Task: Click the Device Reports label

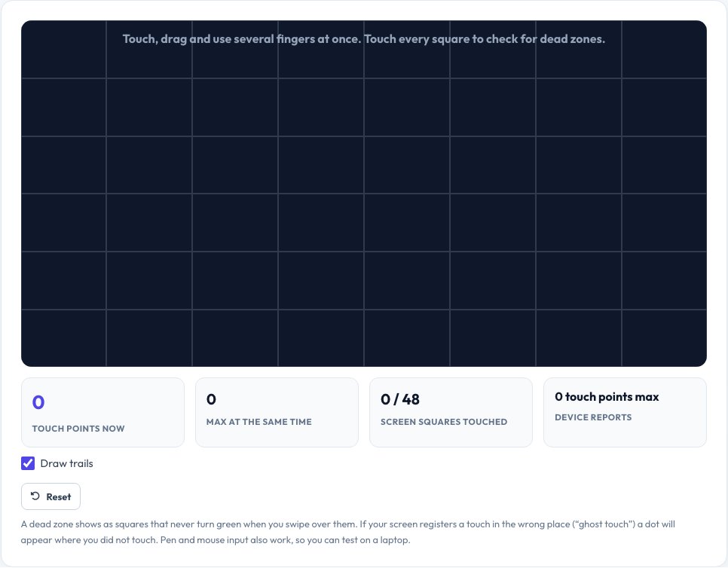Action: coord(593,417)
